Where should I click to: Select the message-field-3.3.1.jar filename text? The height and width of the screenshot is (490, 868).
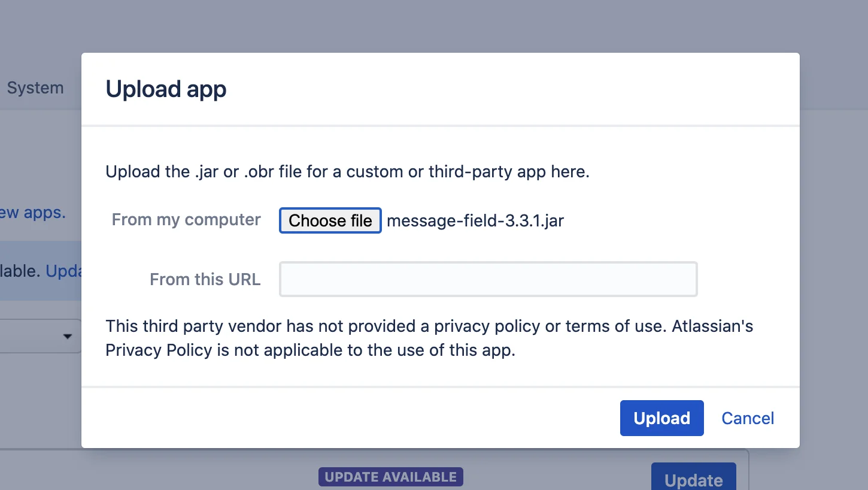point(475,220)
